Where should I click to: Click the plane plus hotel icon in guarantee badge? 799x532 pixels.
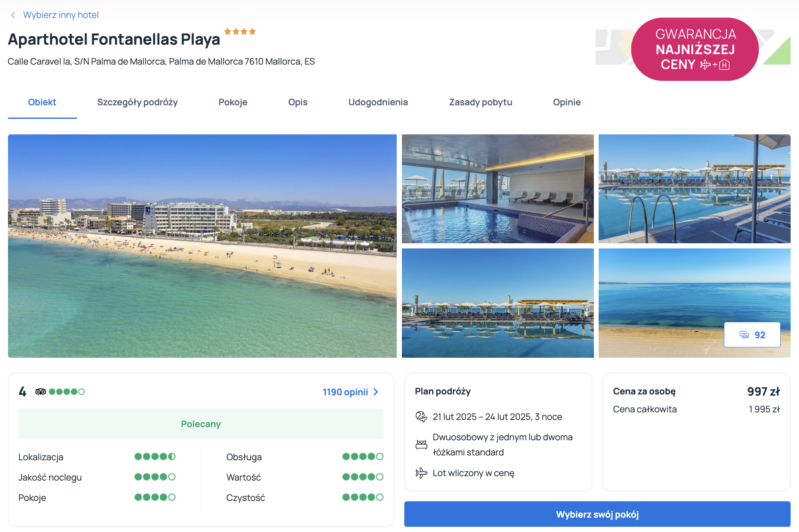pyautogui.click(x=715, y=65)
